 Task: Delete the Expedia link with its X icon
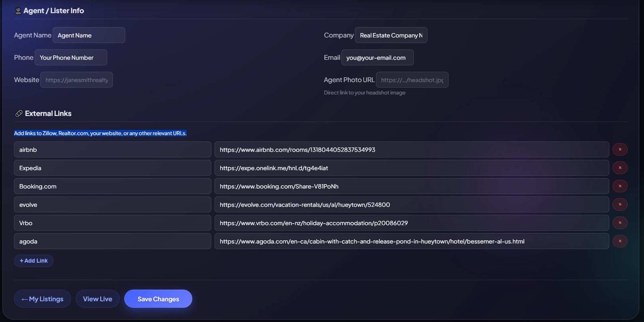[620, 168]
